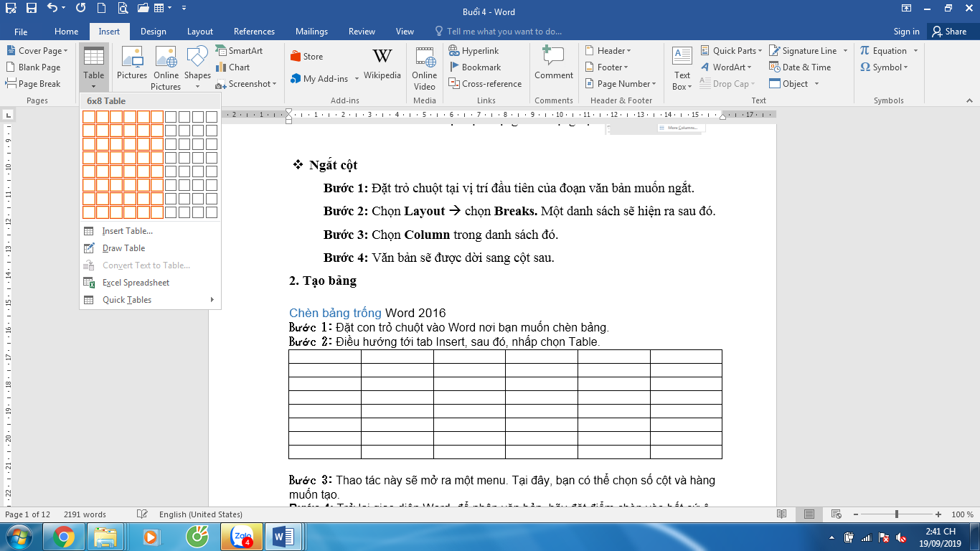Open the Store add-ins

(x=307, y=57)
